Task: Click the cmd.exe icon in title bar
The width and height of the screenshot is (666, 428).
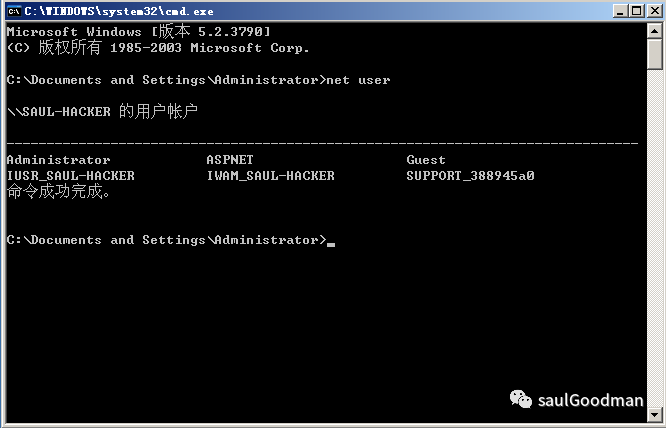Action: click(13, 10)
